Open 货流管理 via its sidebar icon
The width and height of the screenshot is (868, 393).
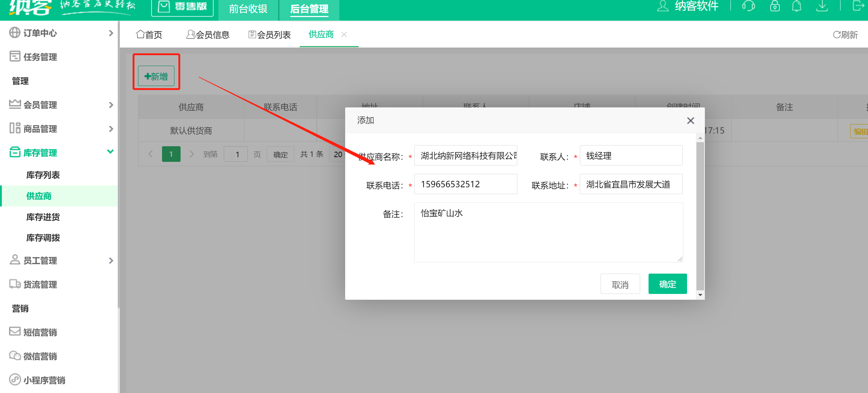[15, 284]
